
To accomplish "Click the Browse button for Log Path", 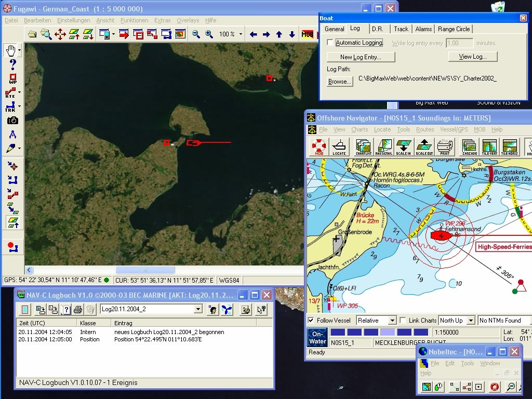I will (x=339, y=82).
